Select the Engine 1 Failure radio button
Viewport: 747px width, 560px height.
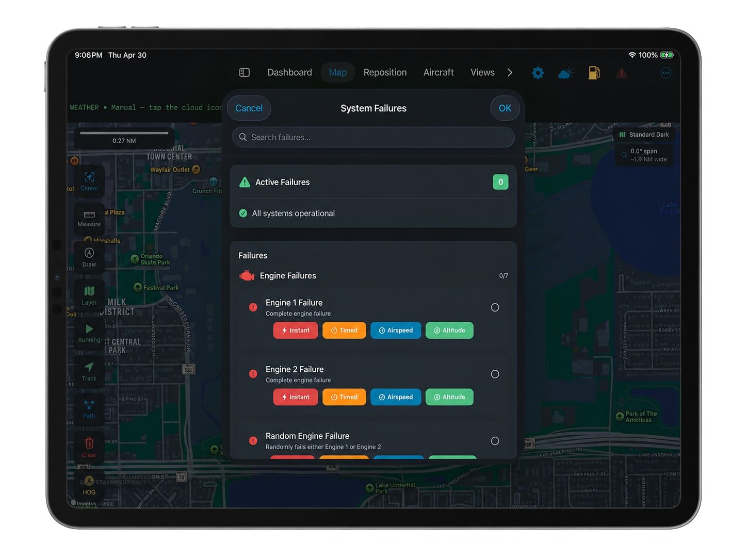tap(495, 307)
